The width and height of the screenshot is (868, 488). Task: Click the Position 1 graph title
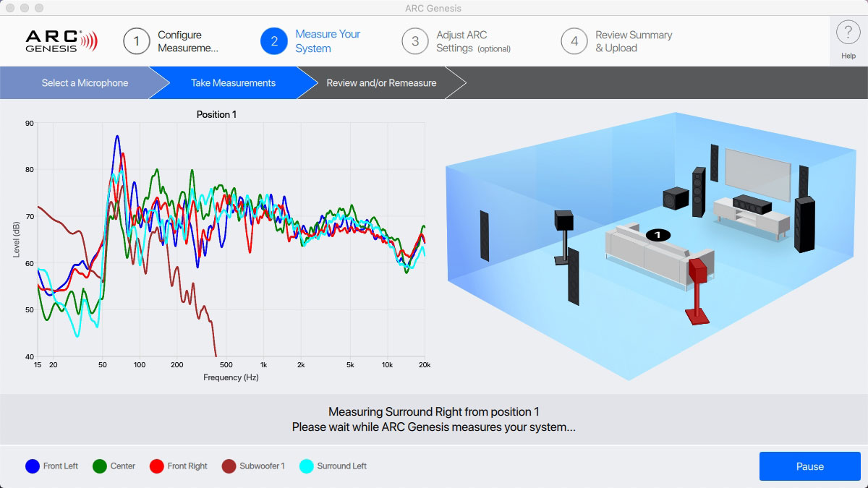point(216,114)
